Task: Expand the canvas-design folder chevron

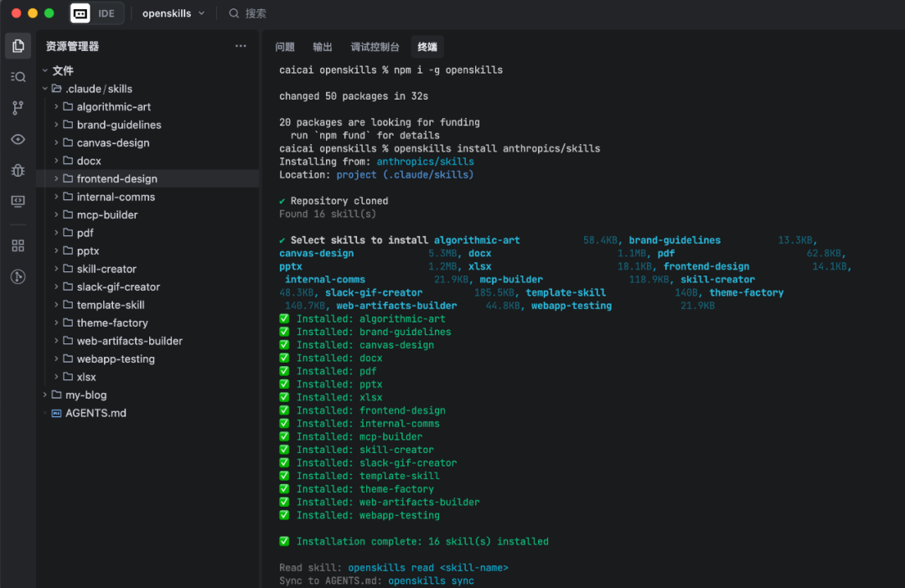Action: point(56,142)
